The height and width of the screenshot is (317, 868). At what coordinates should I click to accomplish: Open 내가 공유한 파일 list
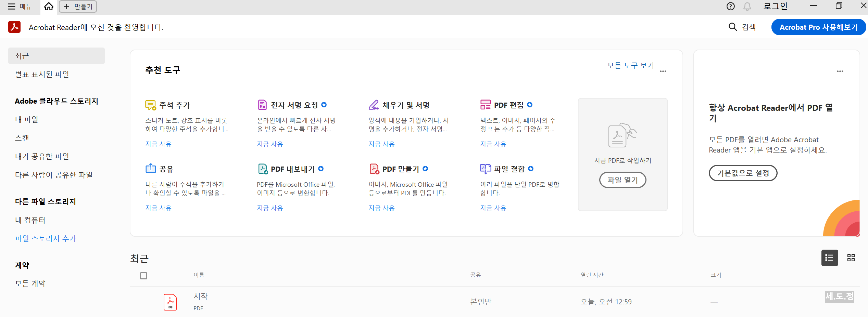click(x=42, y=156)
